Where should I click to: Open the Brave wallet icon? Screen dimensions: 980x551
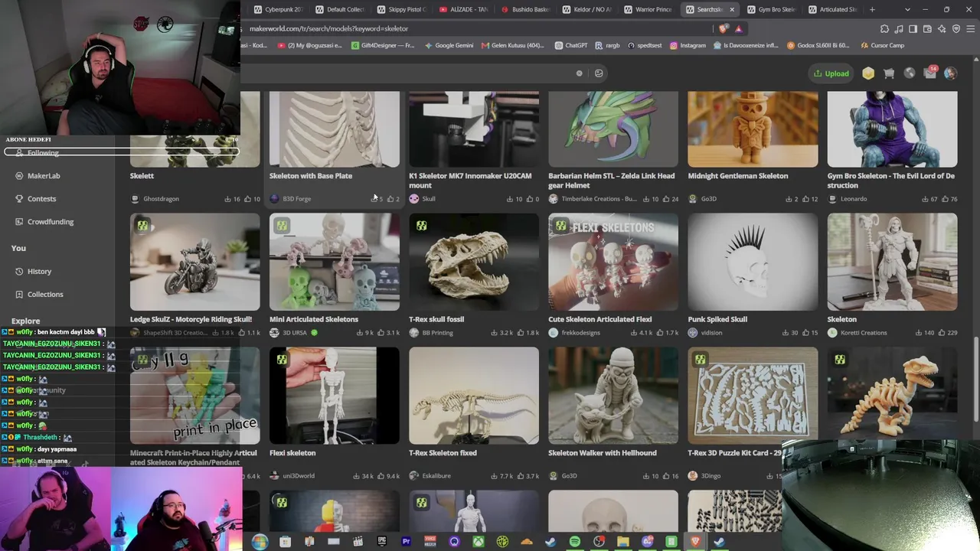[927, 29]
